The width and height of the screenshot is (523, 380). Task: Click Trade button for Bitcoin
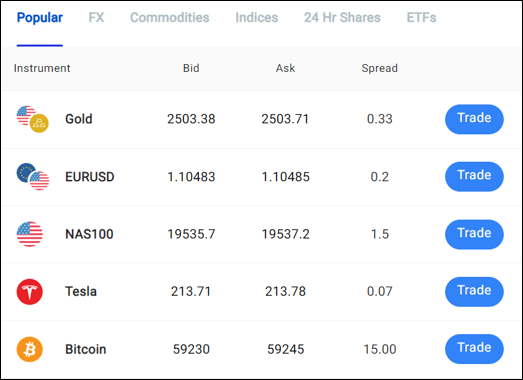tap(474, 349)
